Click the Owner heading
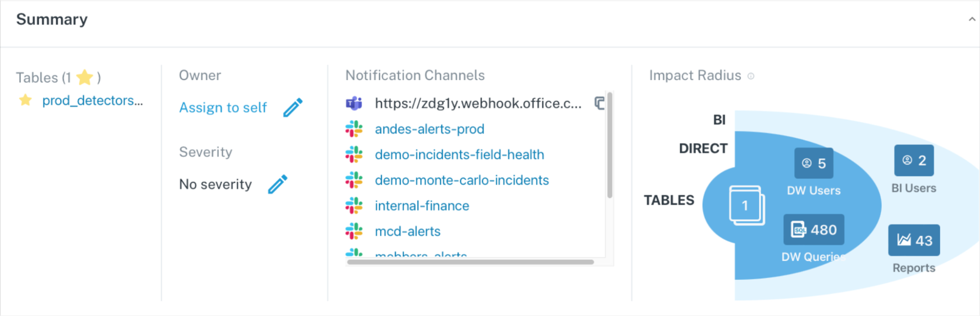Screen dimensions: 980x316 click(200, 75)
